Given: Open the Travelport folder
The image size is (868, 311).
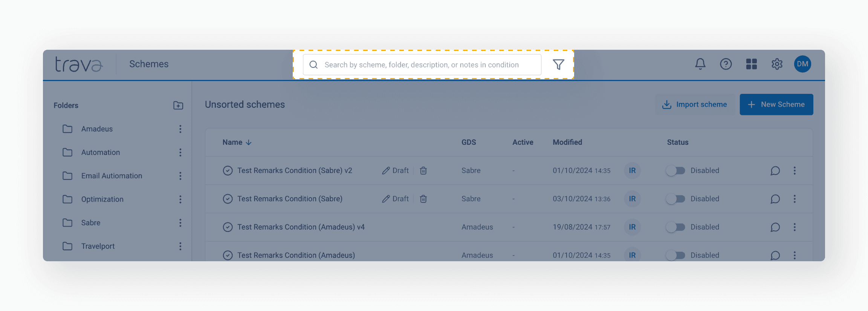Looking at the screenshot, I should 98,246.
